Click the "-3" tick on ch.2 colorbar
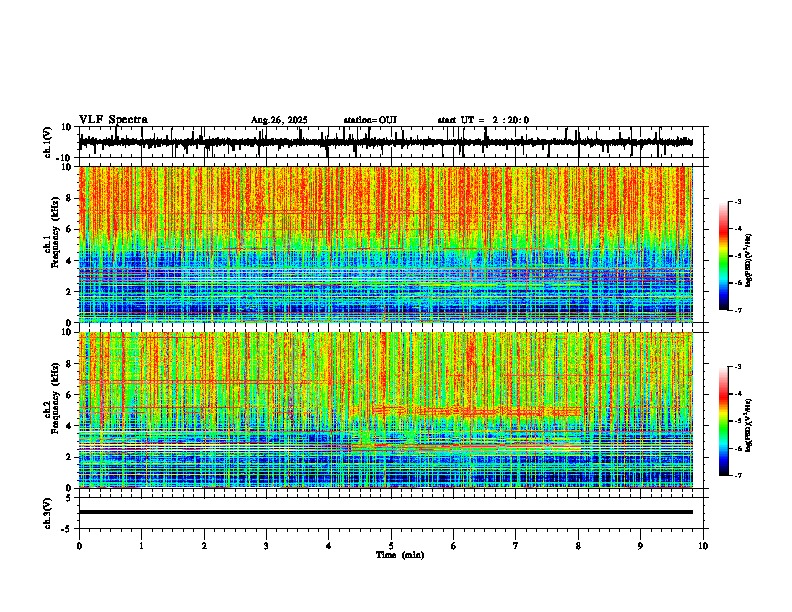792x612 pixels. click(738, 367)
